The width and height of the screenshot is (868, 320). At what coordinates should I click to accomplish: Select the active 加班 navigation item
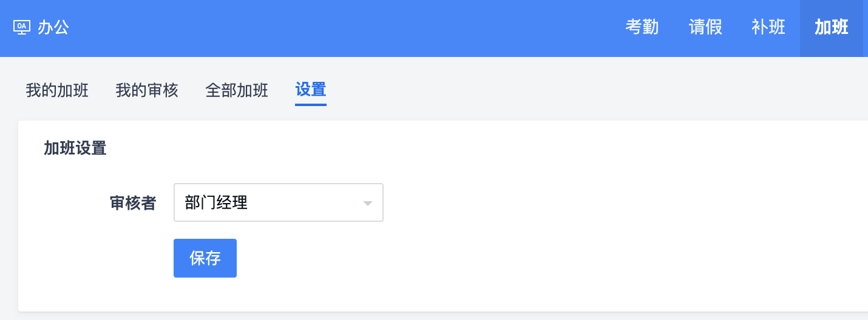point(832,27)
